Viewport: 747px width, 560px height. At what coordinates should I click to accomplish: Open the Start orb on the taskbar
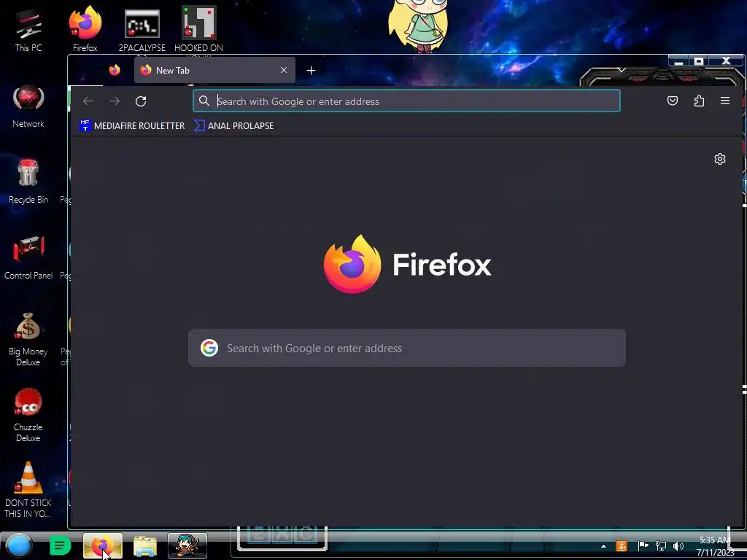coord(18,545)
